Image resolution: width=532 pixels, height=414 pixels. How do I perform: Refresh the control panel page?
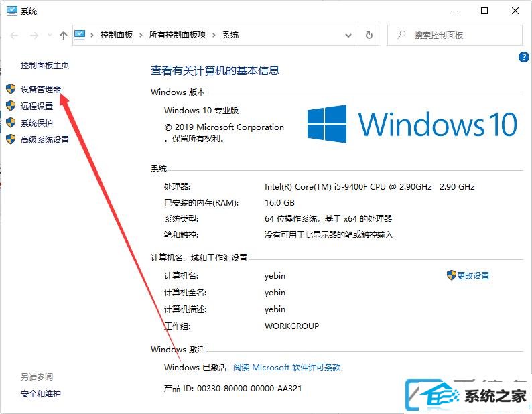coord(369,35)
